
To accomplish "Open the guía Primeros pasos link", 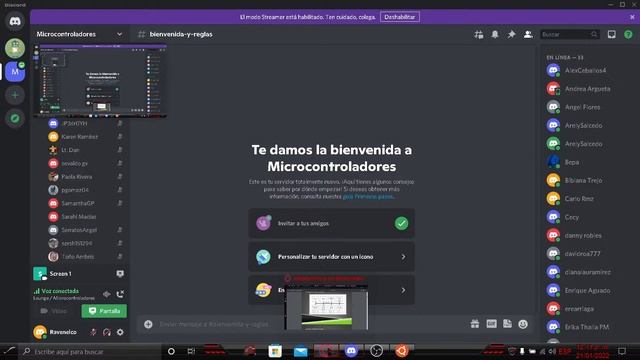I will (x=368, y=197).
